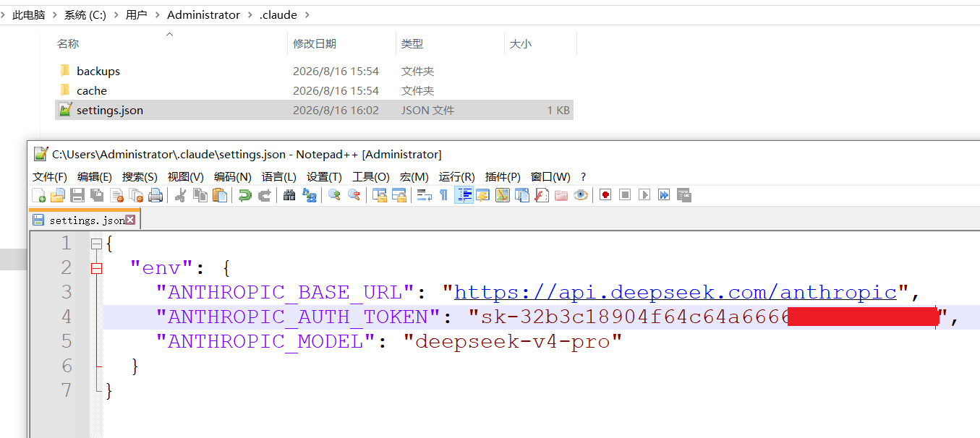The width and height of the screenshot is (980, 438).
Task: Expand chevron after 此电脑 in breadcrumb
Action: (54, 14)
